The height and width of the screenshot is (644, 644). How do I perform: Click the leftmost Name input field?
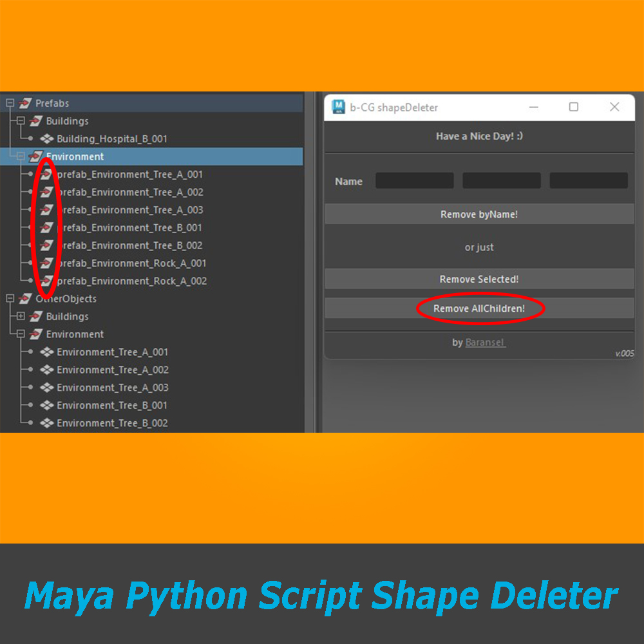click(x=414, y=180)
